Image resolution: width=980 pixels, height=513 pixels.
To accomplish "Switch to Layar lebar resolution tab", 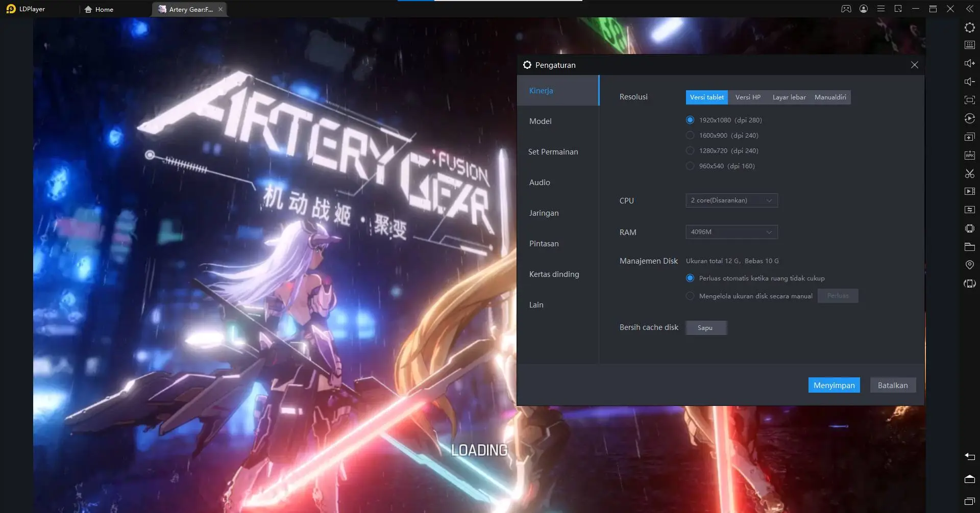I will (789, 97).
